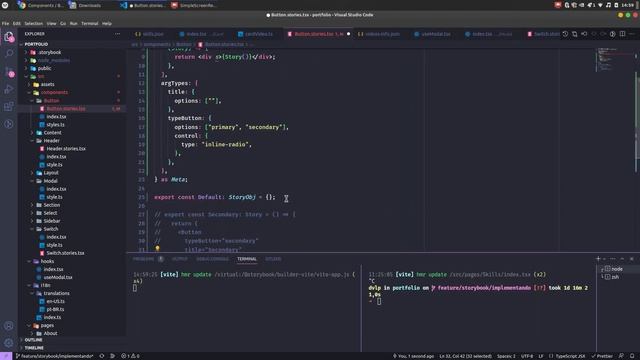Click the music icon in the system tray

(608, 5)
